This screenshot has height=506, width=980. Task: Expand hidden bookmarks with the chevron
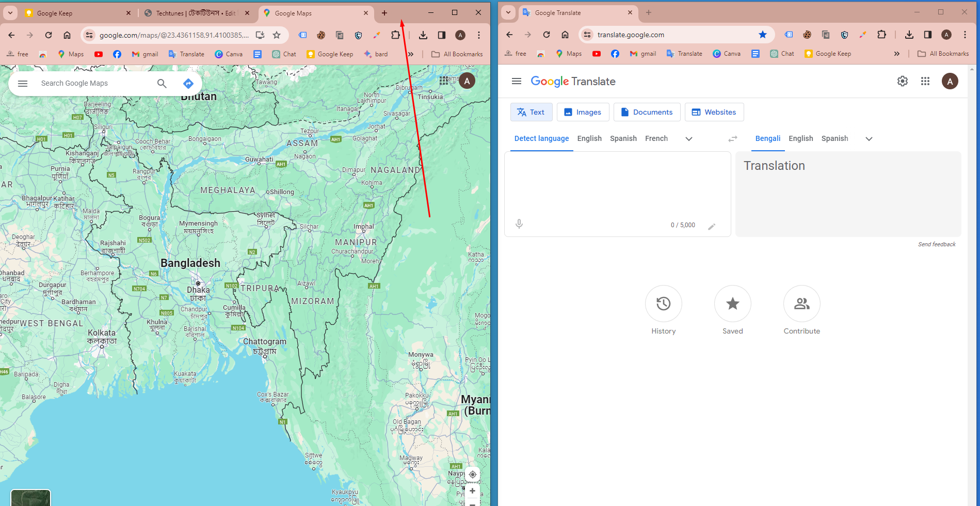click(410, 53)
